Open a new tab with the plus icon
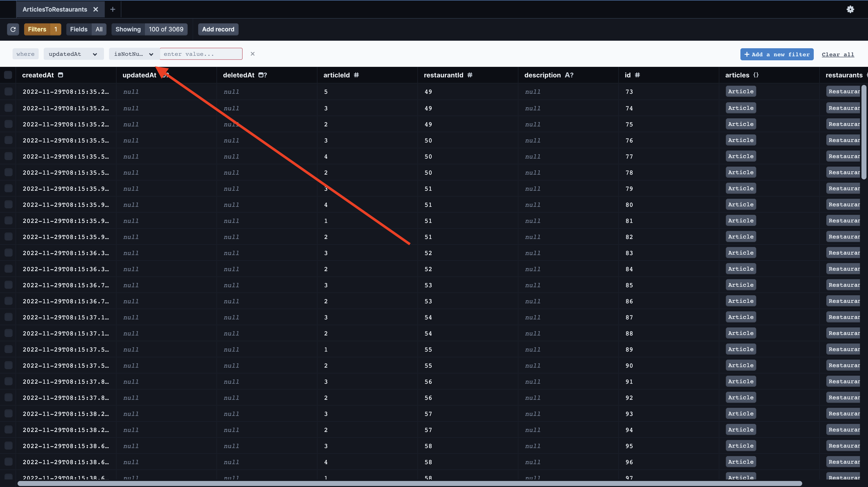 [113, 9]
